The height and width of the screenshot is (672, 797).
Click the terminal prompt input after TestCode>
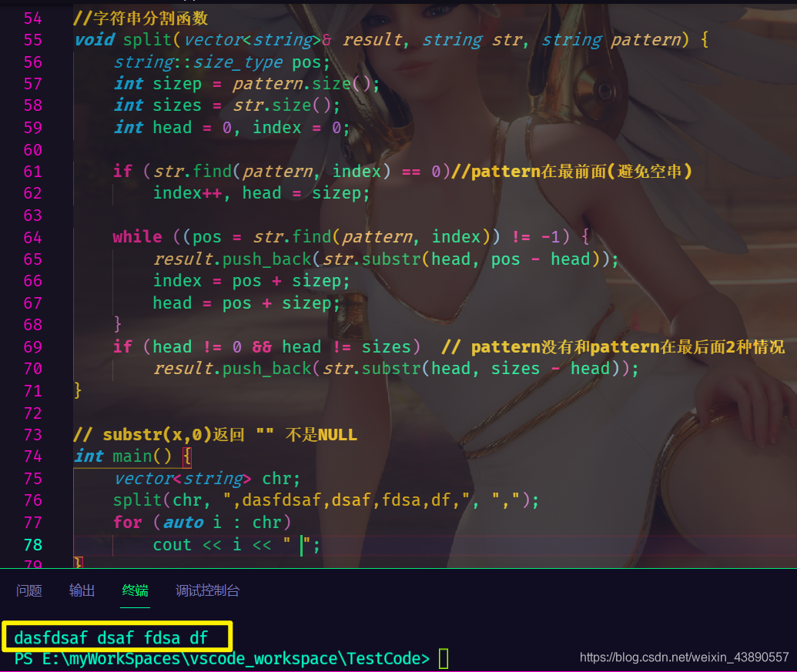tap(444, 659)
